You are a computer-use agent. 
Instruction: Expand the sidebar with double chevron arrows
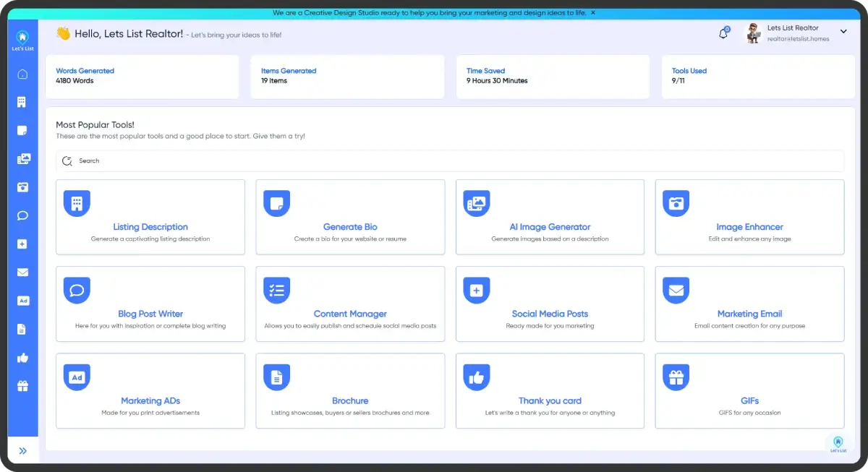pyautogui.click(x=22, y=451)
